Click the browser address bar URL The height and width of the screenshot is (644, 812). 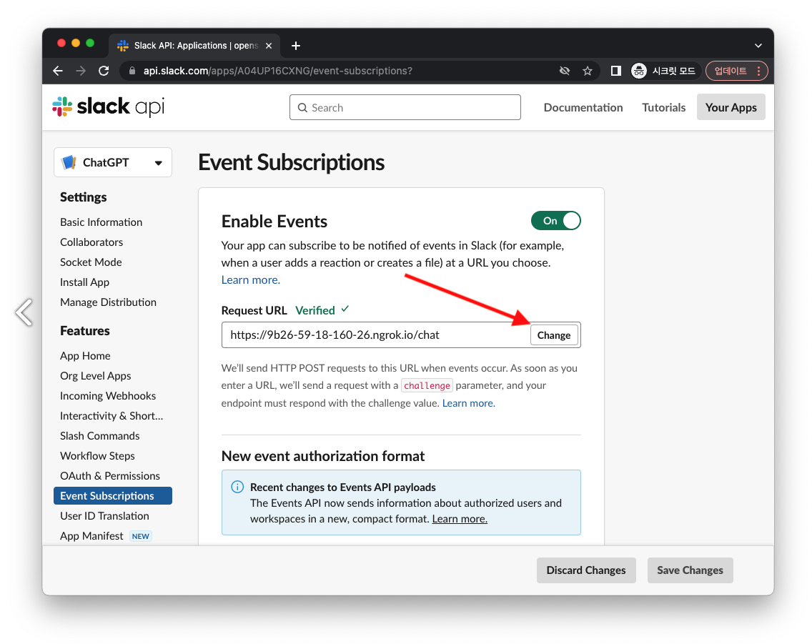277,71
